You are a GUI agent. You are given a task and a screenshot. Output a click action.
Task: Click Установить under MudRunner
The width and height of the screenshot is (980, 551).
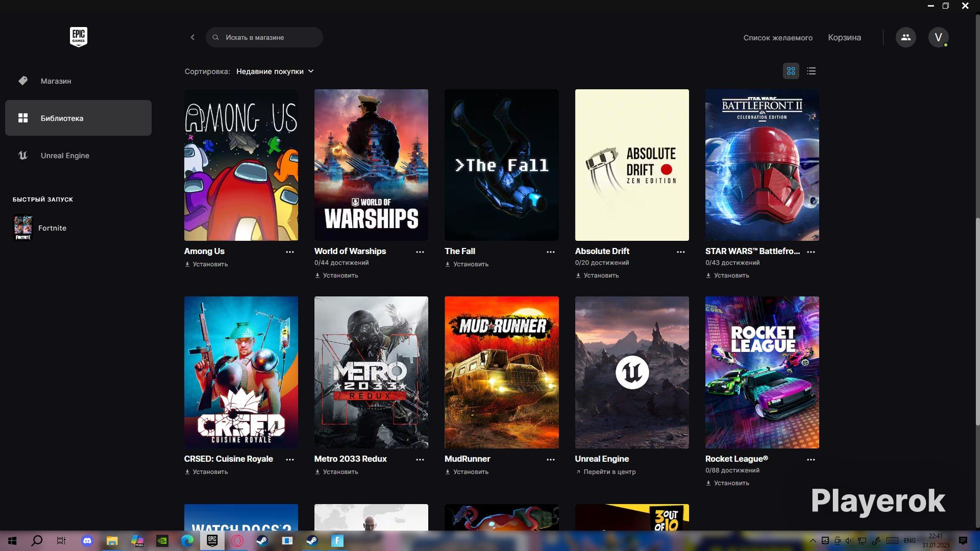point(467,472)
